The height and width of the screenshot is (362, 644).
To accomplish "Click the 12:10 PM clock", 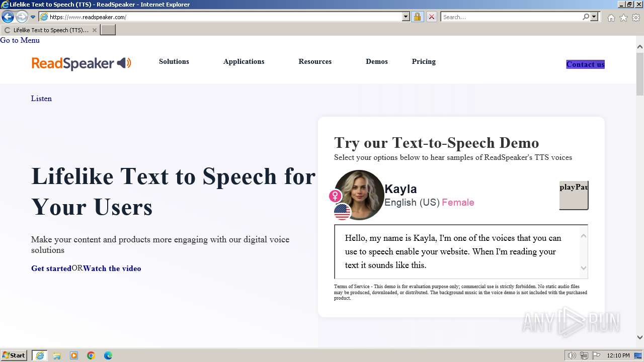I will [x=618, y=355].
